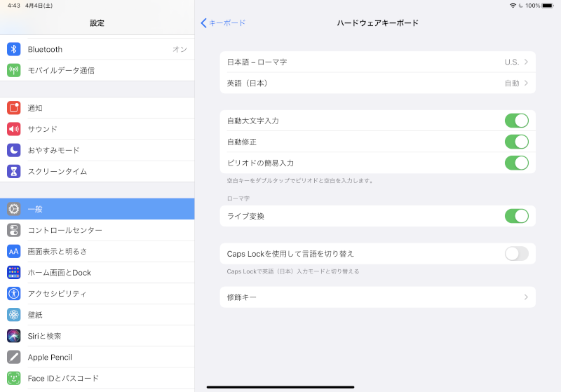
Task: Tap the 壁紙 flower icon
Action: (x=13, y=314)
